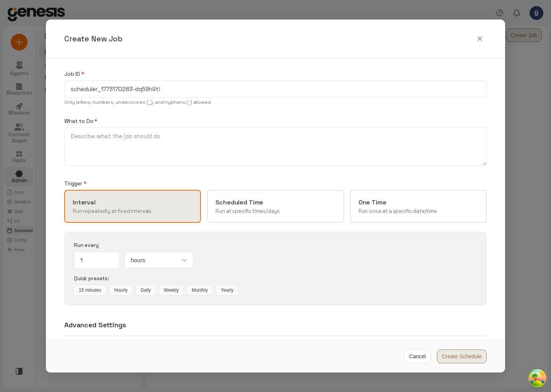
Task: Click the Advanced Settings heading
Action: click(95, 325)
